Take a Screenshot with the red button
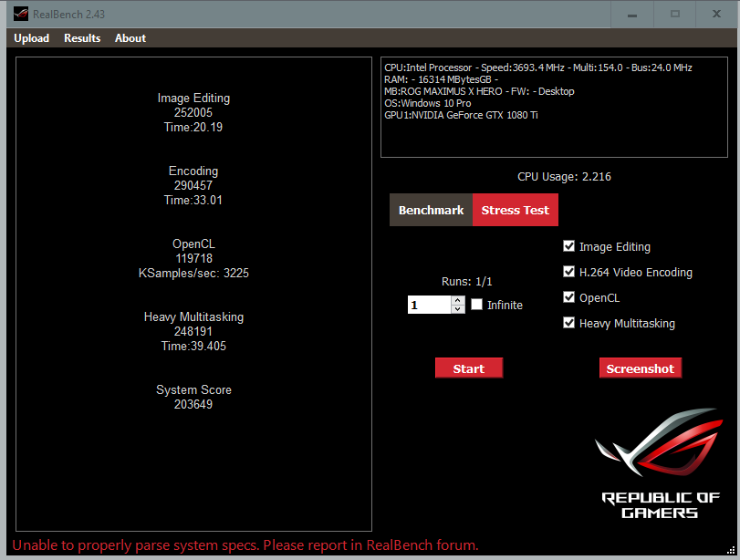The height and width of the screenshot is (560, 740). pyautogui.click(x=640, y=368)
